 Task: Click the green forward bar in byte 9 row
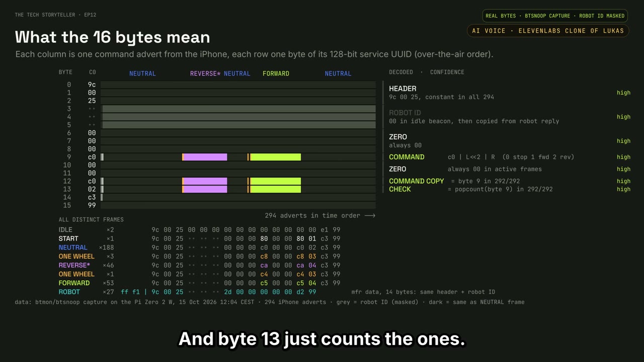point(275,157)
